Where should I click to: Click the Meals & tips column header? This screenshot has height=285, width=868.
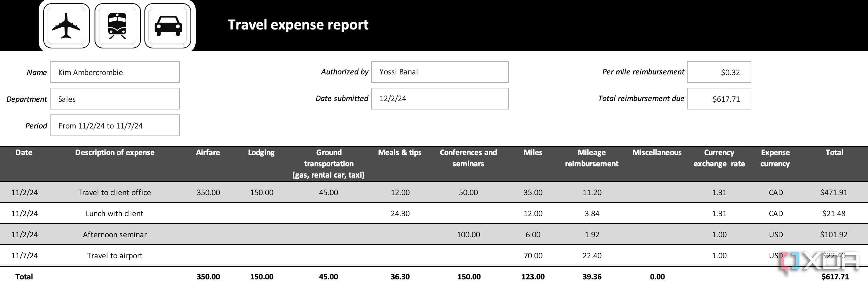pyautogui.click(x=400, y=152)
